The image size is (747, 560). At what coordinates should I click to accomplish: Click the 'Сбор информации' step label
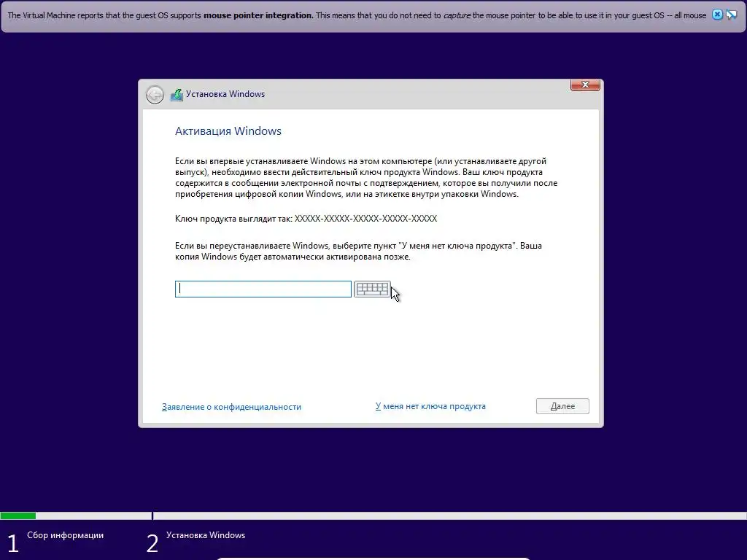click(x=65, y=535)
